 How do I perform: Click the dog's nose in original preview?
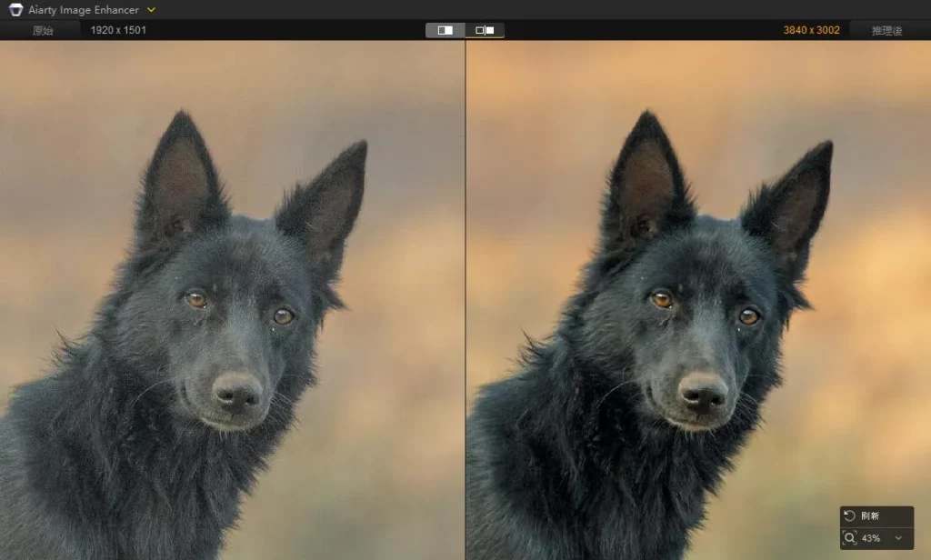(236, 392)
